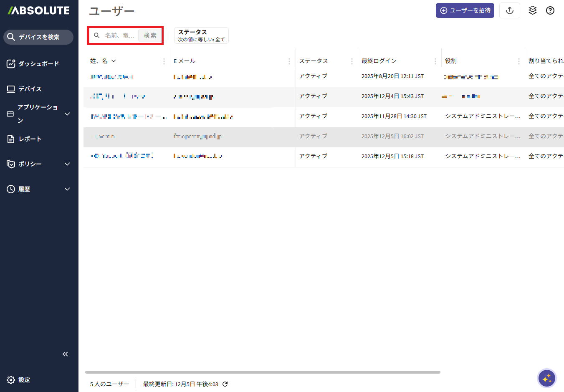
Task: Open the ステータス filter dropdown
Action: pos(201,35)
